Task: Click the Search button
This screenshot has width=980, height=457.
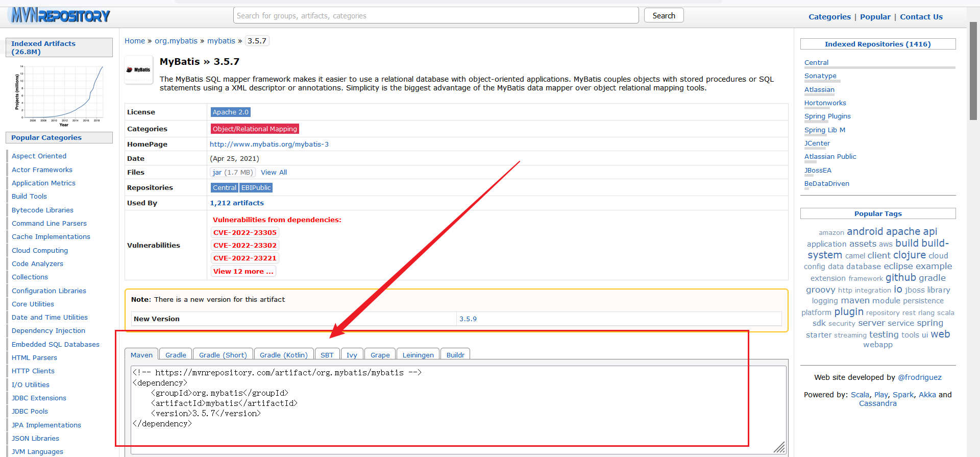Action: tap(664, 15)
